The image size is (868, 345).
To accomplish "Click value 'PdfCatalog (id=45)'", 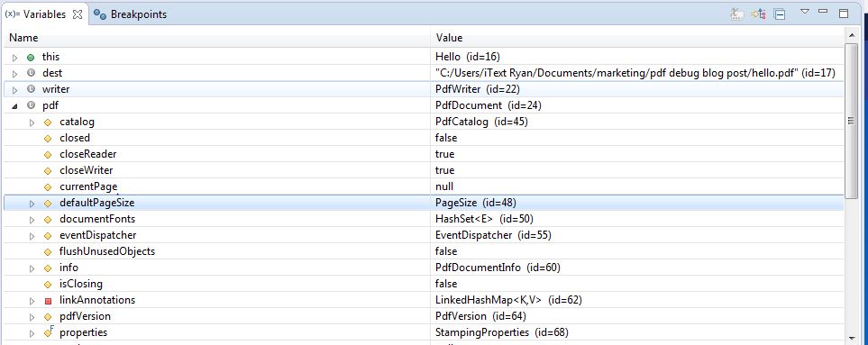I will coord(481,122).
